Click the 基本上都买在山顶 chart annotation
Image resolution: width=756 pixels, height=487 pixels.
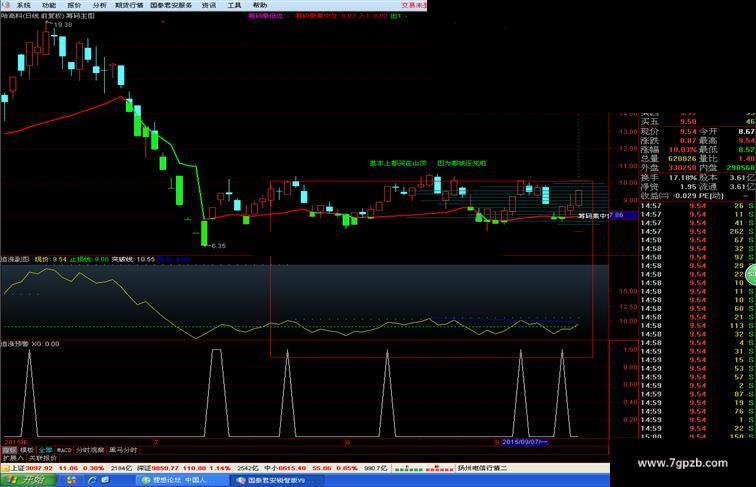[x=398, y=163]
